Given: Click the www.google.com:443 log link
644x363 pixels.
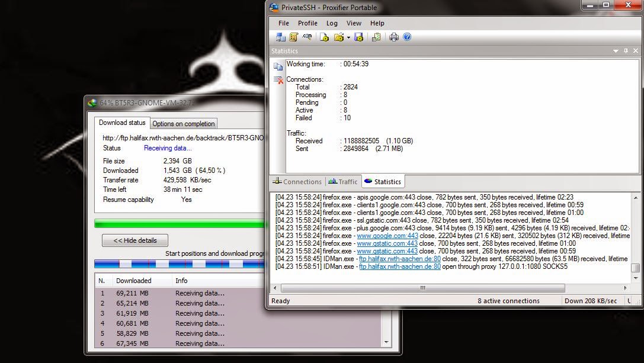Looking at the screenshot, I should [x=387, y=236].
